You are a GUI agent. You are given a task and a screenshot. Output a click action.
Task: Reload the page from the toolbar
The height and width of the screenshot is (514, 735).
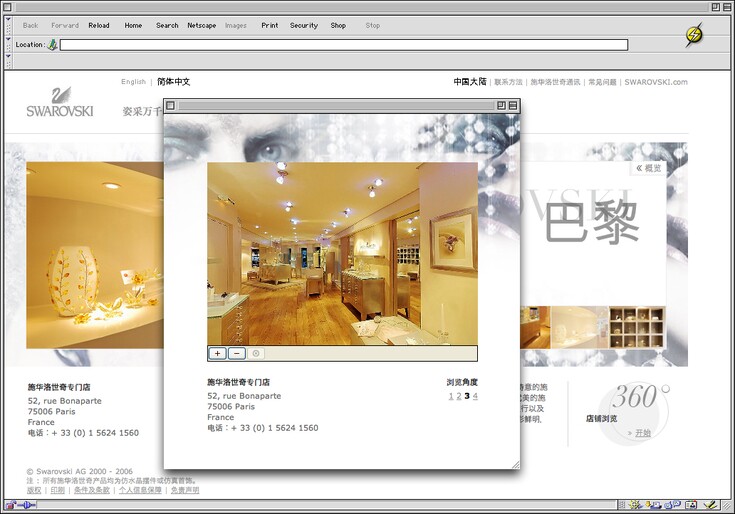pyautogui.click(x=98, y=25)
